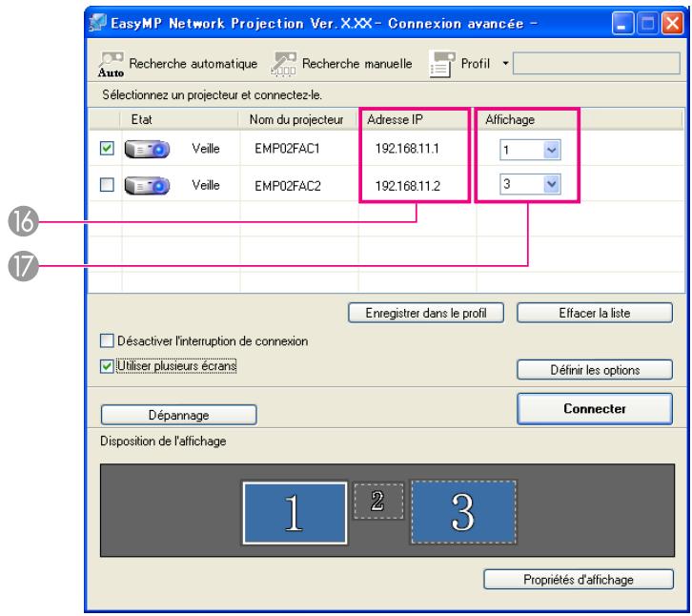Close the EasyMP Network Projection window
Image resolution: width=692 pixels, height=616 pixels.
[672, 23]
